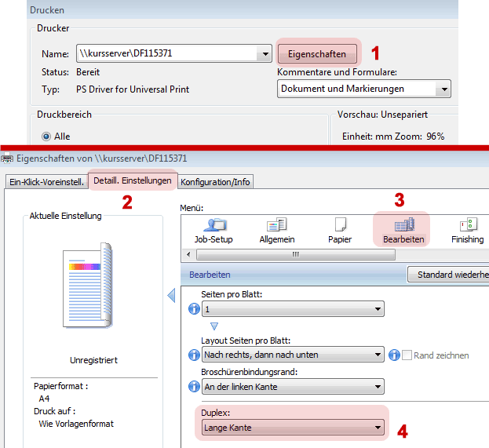Enable the Rand zeichnen checkbox
This screenshot has height=448, width=489.
(407, 355)
